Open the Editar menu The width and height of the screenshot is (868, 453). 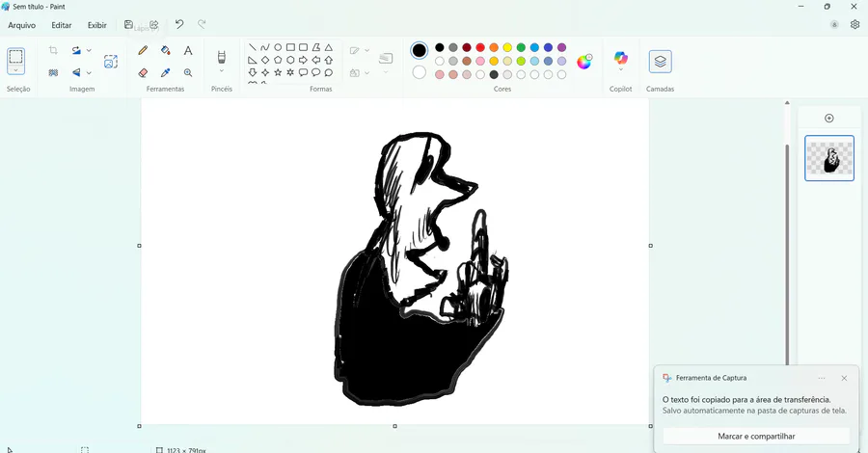tap(62, 25)
